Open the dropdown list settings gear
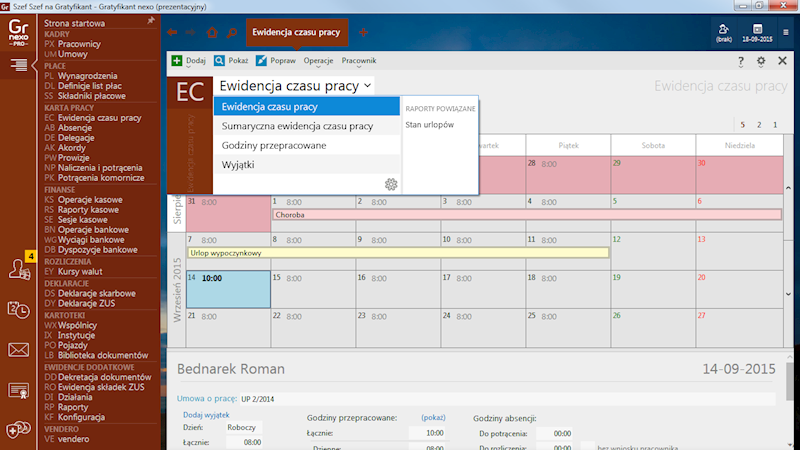 pyautogui.click(x=391, y=184)
